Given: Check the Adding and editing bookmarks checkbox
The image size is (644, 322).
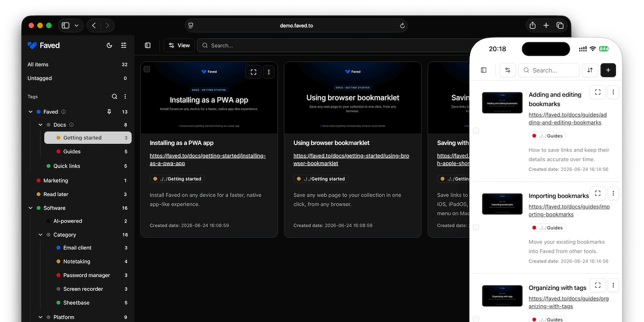Looking at the screenshot, I should (x=476, y=131).
